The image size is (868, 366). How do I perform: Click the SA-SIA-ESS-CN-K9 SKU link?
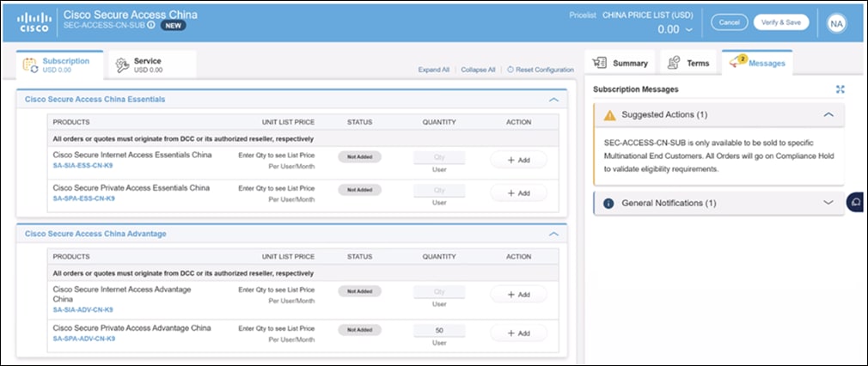(x=83, y=165)
